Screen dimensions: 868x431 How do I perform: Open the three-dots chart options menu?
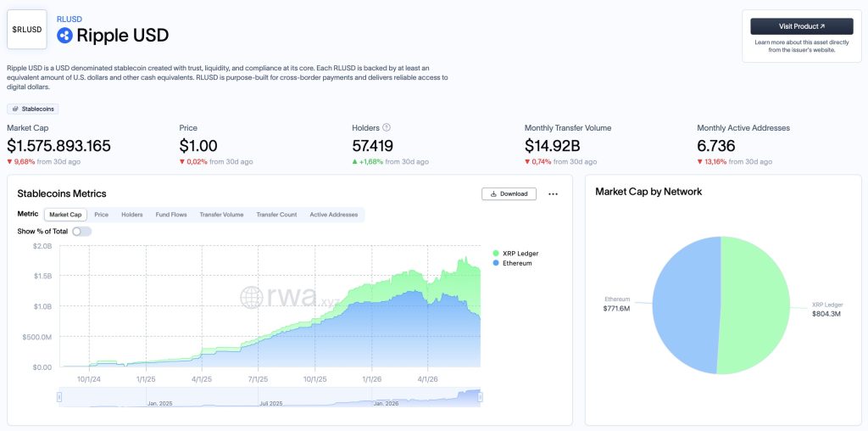[553, 194]
